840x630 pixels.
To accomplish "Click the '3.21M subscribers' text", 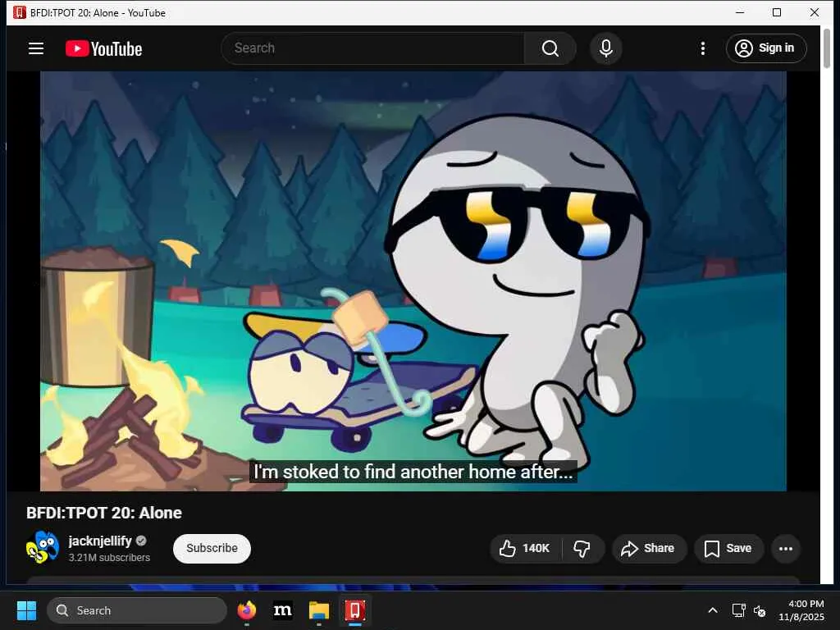I will pyautogui.click(x=109, y=558).
